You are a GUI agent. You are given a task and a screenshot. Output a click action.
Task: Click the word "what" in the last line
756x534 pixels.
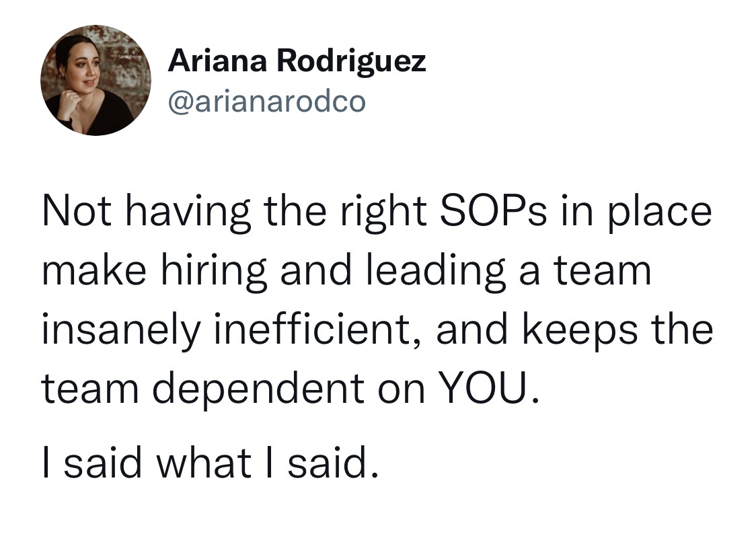tap(204, 464)
